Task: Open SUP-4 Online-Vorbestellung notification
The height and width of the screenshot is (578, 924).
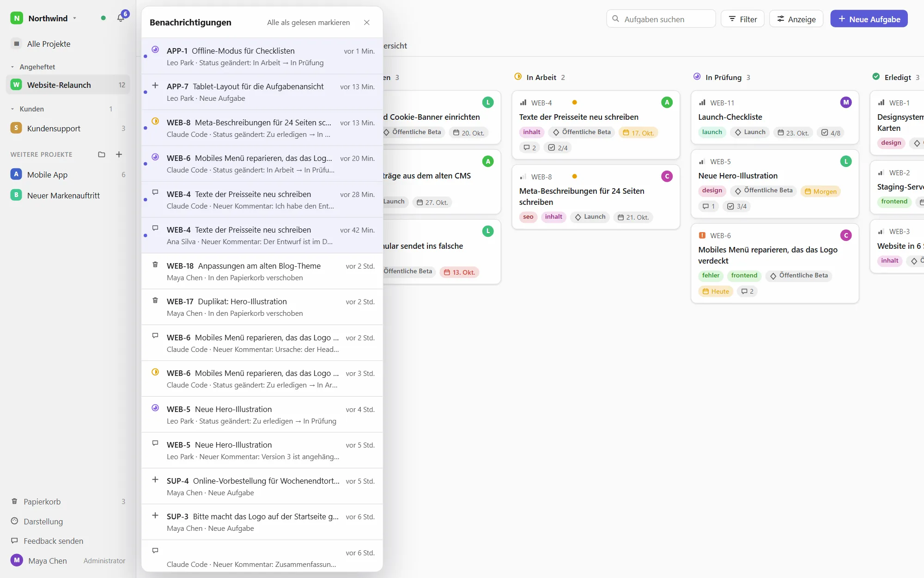Action: 262,486
